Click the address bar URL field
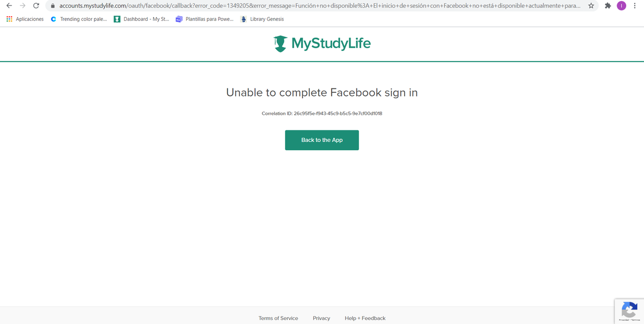The height and width of the screenshot is (324, 644). pyautogui.click(x=319, y=6)
